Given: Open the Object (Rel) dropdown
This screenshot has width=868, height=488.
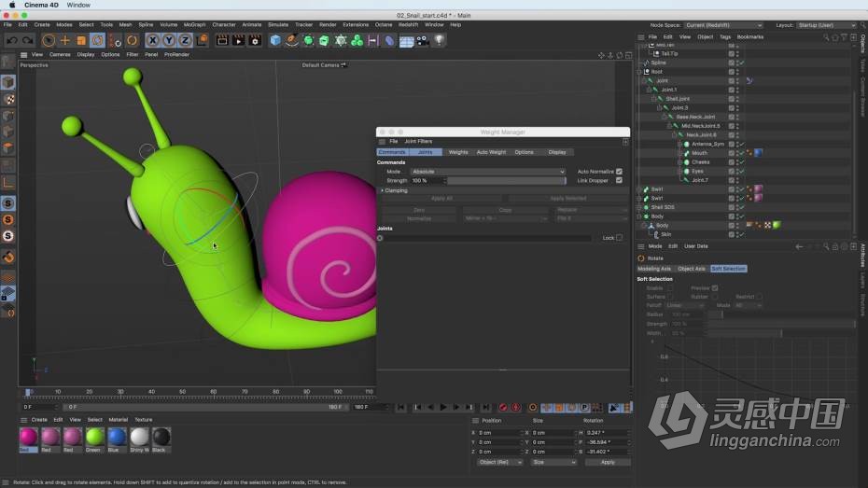Looking at the screenshot, I should tap(500, 462).
